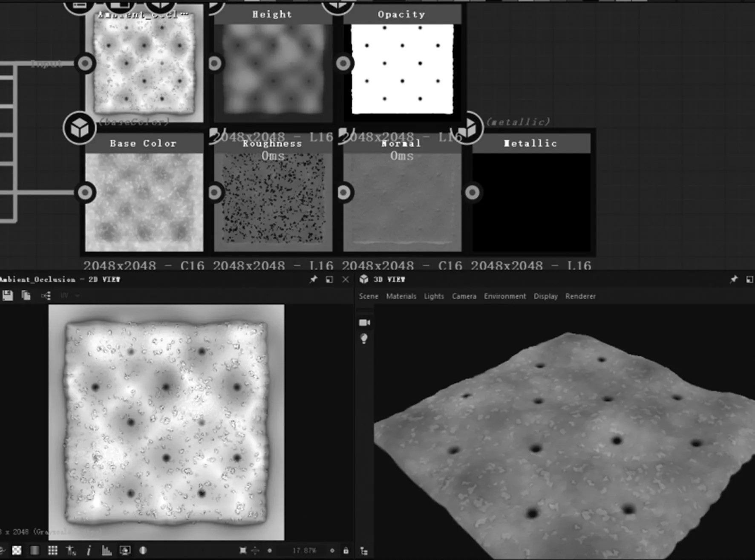Viewport: 755px width, 560px height.
Task: Open the Lights menu in 3D view
Action: (x=434, y=296)
